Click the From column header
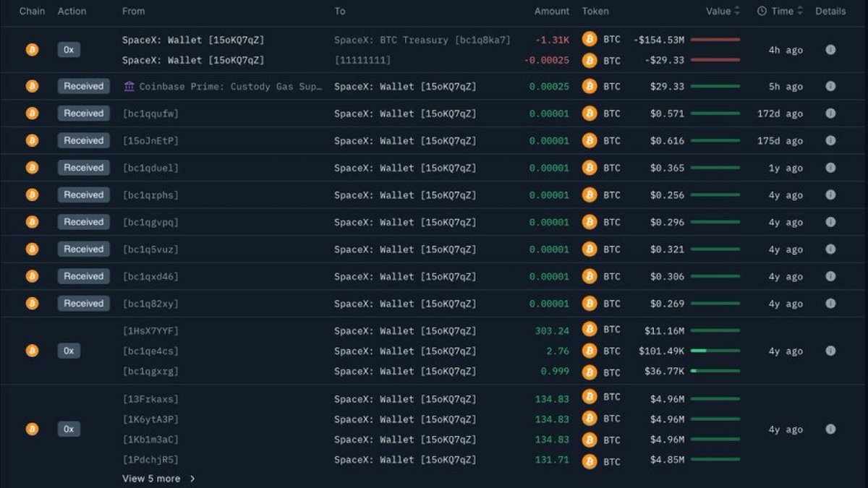Image resolution: width=868 pixels, height=488 pixels. pos(133,11)
